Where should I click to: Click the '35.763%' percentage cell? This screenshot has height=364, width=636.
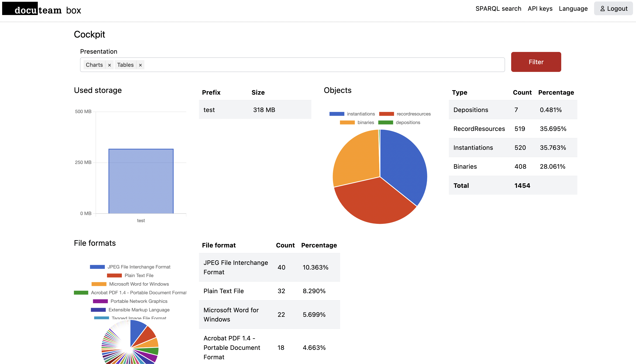(x=553, y=148)
